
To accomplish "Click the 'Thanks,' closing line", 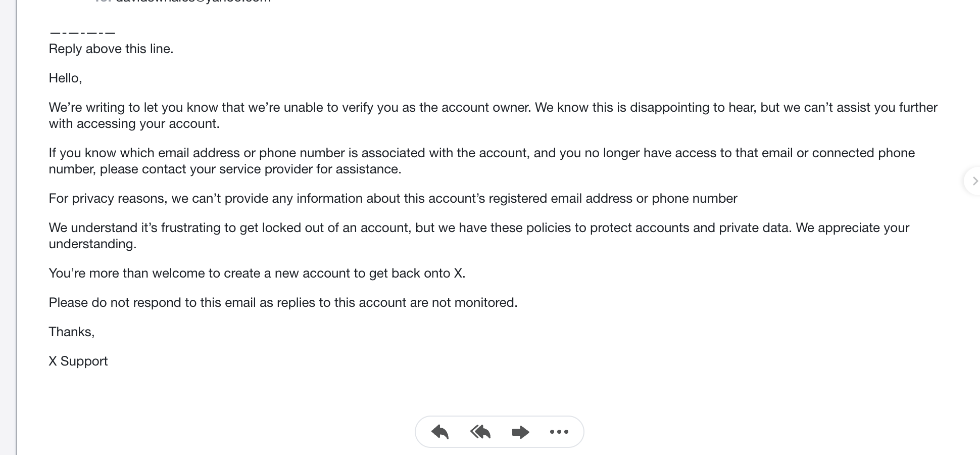I will tap(72, 332).
